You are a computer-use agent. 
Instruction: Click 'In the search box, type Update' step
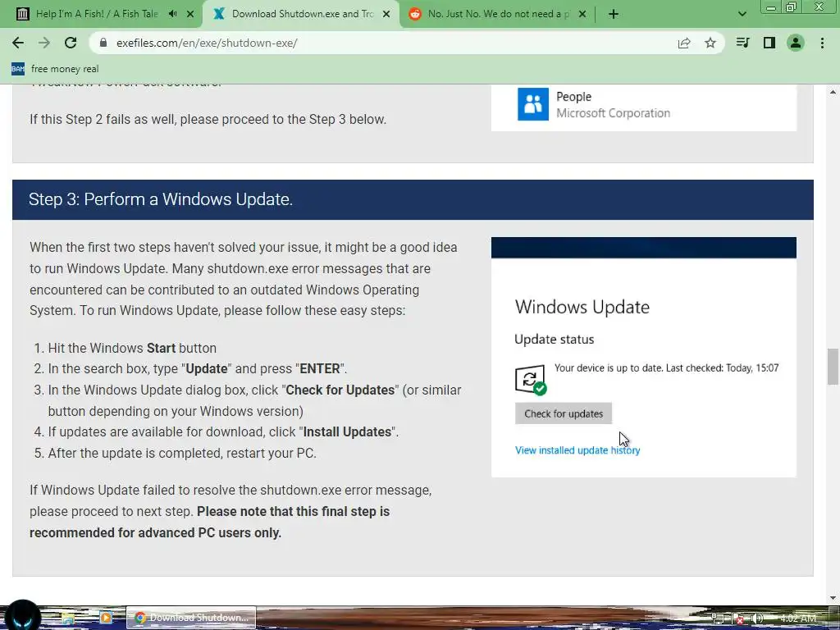(x=198, y=369)
